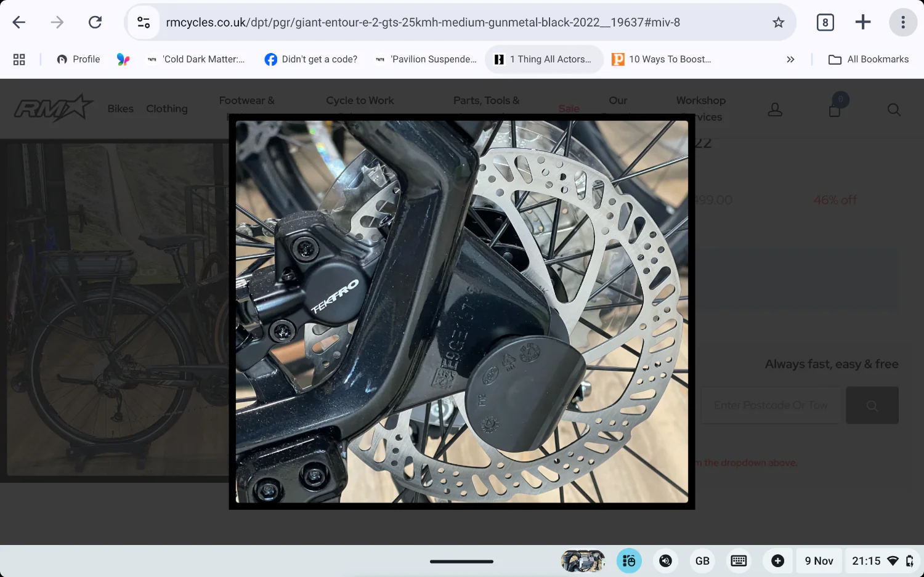
Task: Click the enlarged Tektro brake photo
Action: pyautogui.click(x=462, y=312)
